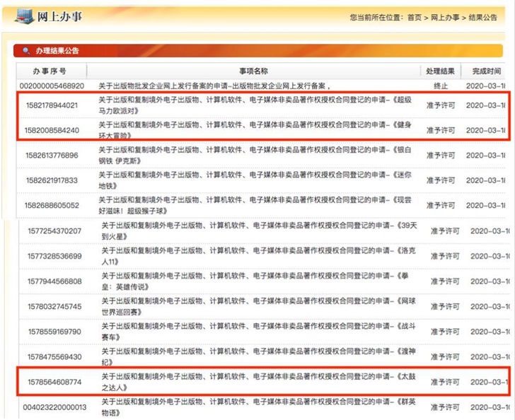
Task: Click the 《39天到火星》 item name
Action: point(260,231)
